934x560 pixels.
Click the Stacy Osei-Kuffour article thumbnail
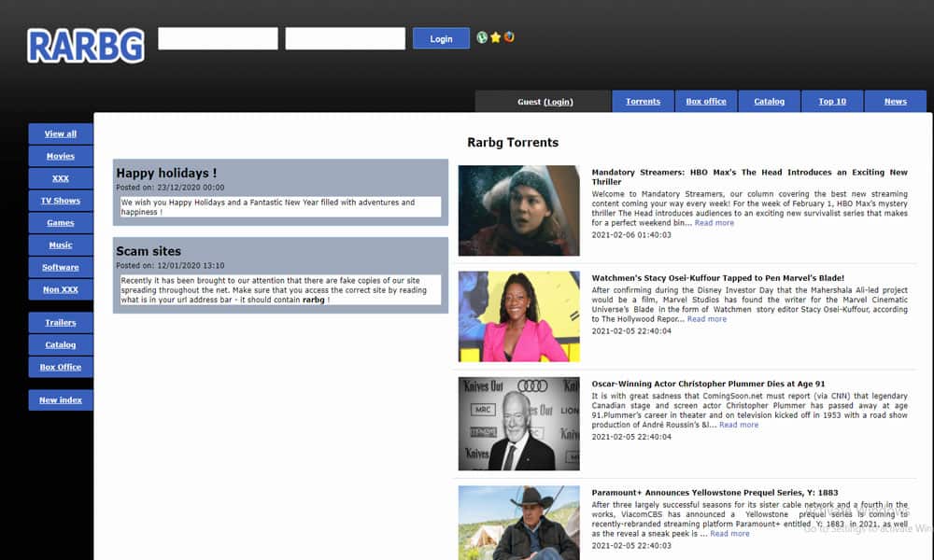click(518, 316)
